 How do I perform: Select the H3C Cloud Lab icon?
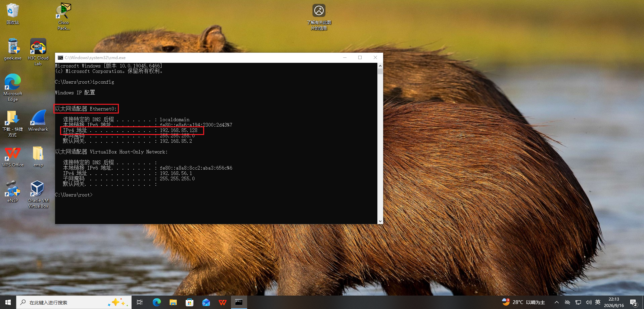pos(38,52)
